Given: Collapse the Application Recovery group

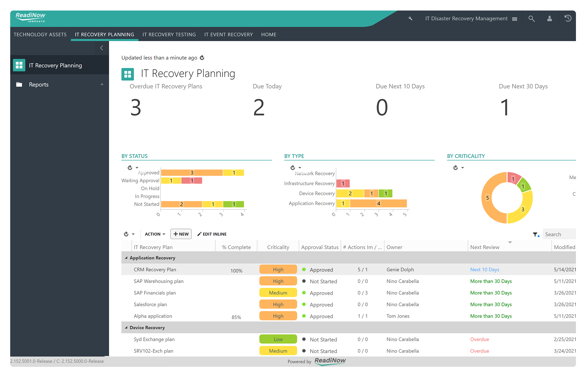Looking at the screenshot, I should click(126, 258).
